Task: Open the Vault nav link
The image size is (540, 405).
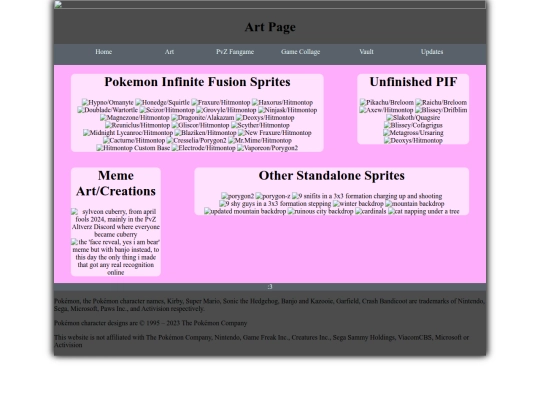Action: [366, 52]
